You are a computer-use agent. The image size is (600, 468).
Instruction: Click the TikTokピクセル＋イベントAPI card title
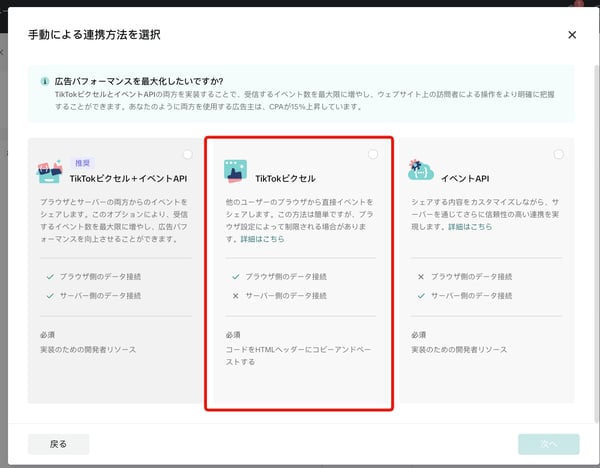(x=128, y=179)
